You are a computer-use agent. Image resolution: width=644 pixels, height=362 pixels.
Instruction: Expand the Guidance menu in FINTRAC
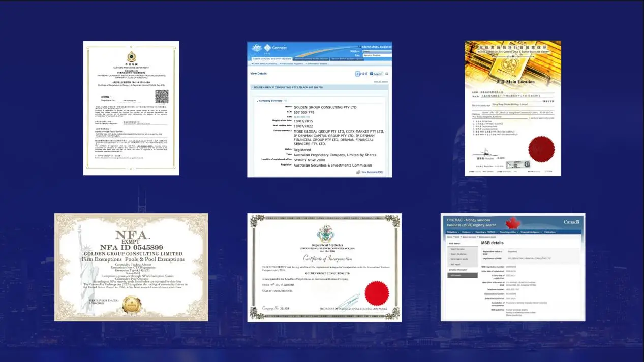(x=467, y=232)
